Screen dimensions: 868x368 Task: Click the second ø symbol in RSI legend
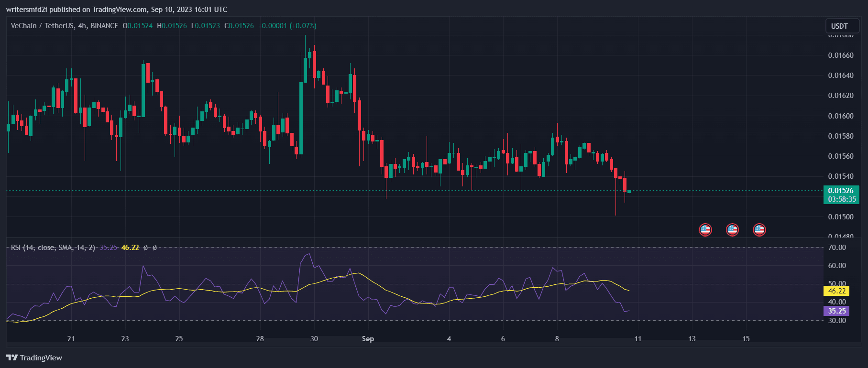[x=154, y=248]
